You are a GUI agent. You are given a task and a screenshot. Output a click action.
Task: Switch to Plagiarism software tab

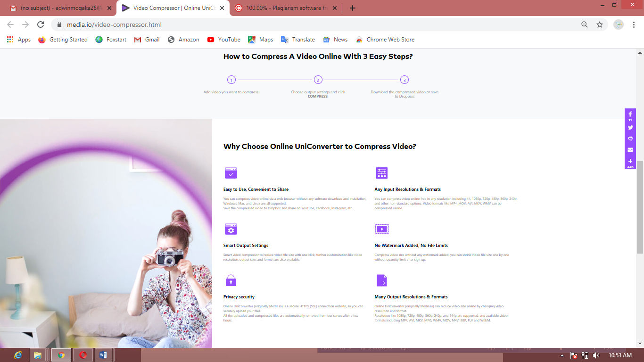point(285,8)
